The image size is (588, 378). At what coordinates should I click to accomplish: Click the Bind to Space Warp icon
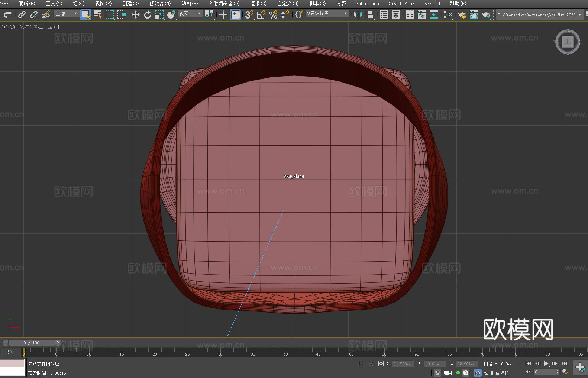[x=46, y=14]
